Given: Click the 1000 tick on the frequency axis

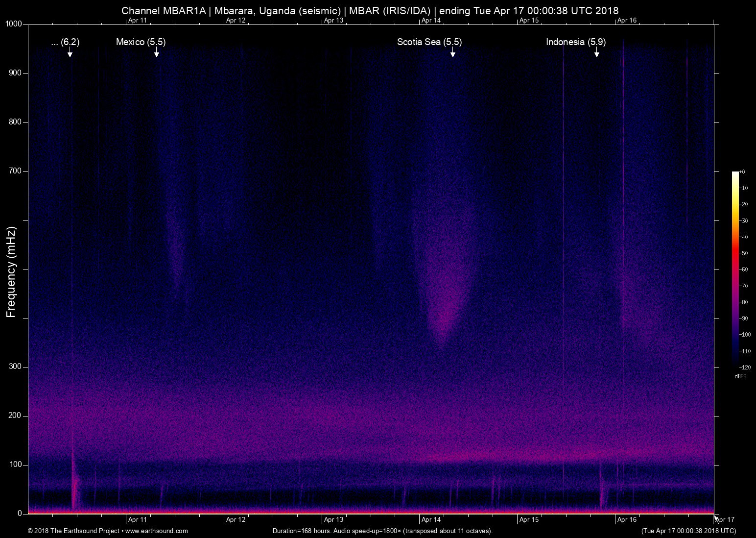Looking at the screenshot, I should tap(14, 24).
